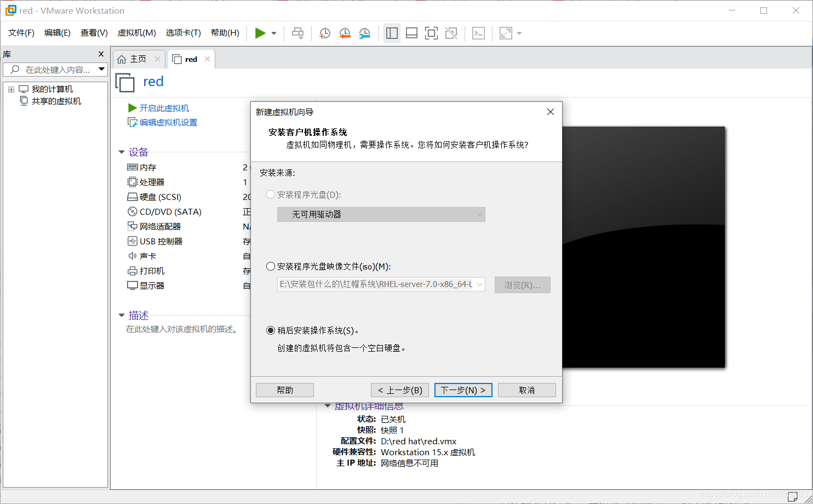Click the Workstation 15.x 虚拟机 compatibility text
The height and width of the screenshot is (504, 813).
coord(428,453)
